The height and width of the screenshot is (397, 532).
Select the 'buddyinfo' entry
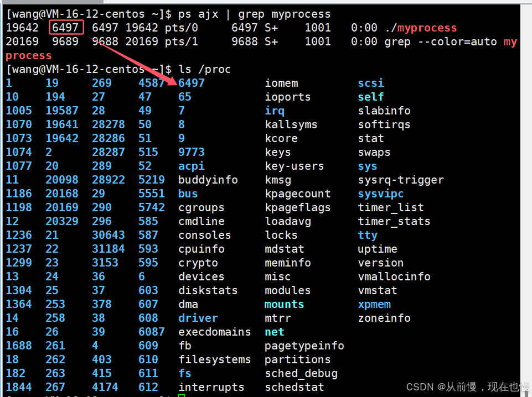click(x=208, y=180)
